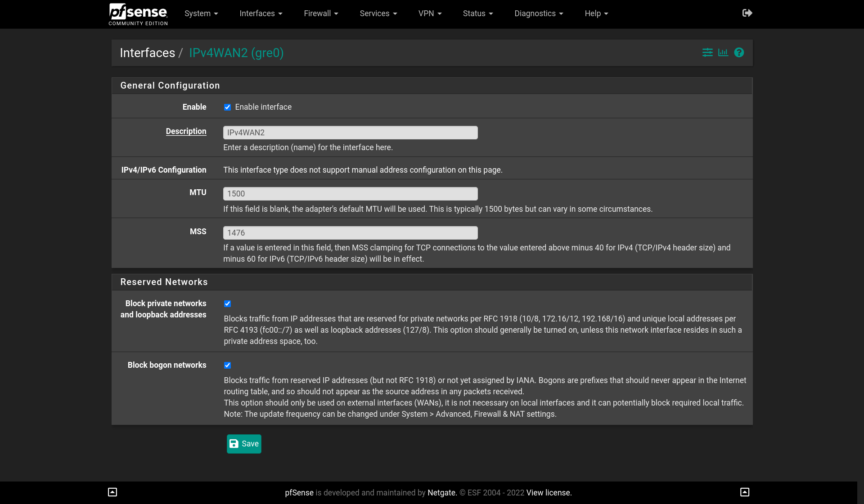
Task: Click the Reserved Networks section heading
Action: (x=164, y=282)
